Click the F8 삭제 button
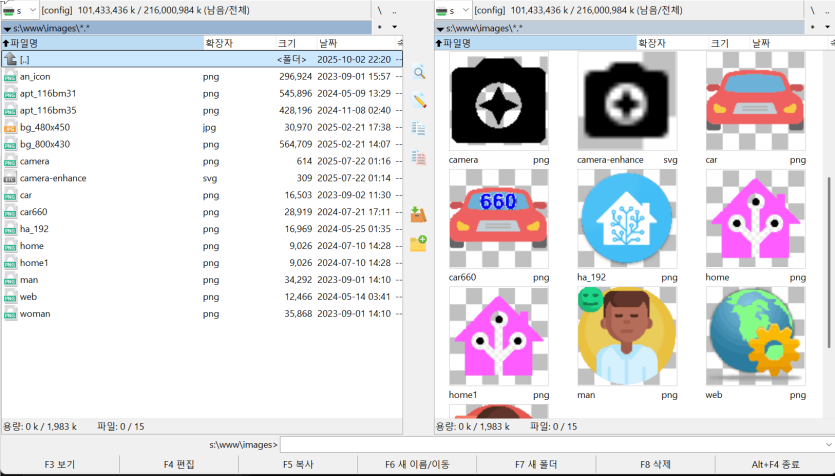 (656, 464)
